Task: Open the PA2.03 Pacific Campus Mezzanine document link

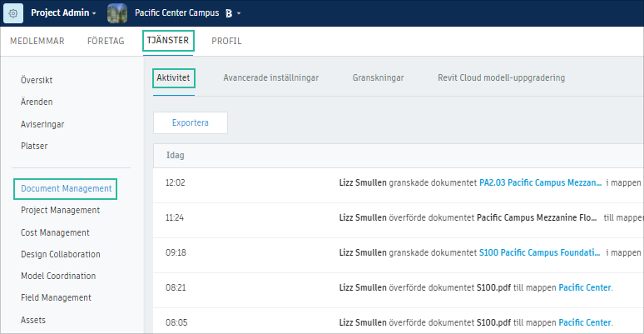Action: pos(538,182)
